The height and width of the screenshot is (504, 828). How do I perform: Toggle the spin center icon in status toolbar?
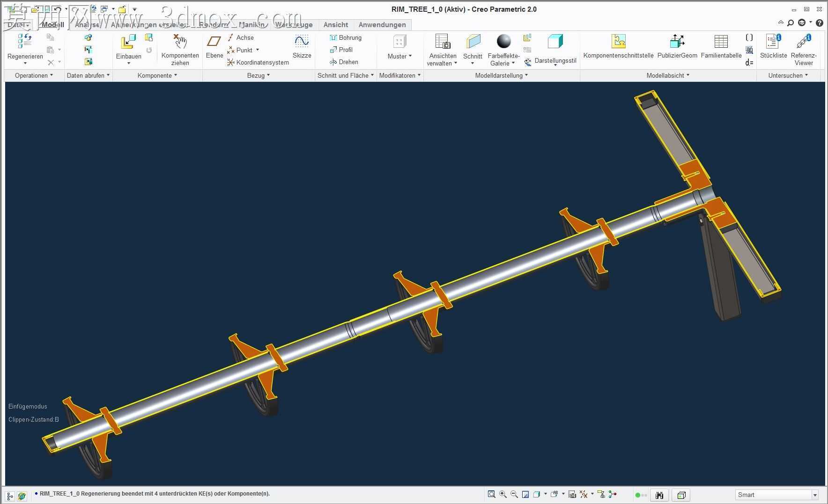613,494
